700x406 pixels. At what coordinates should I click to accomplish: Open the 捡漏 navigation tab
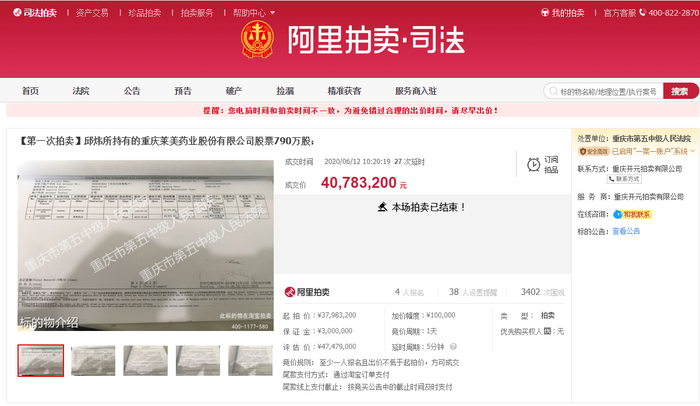point(285,91)
